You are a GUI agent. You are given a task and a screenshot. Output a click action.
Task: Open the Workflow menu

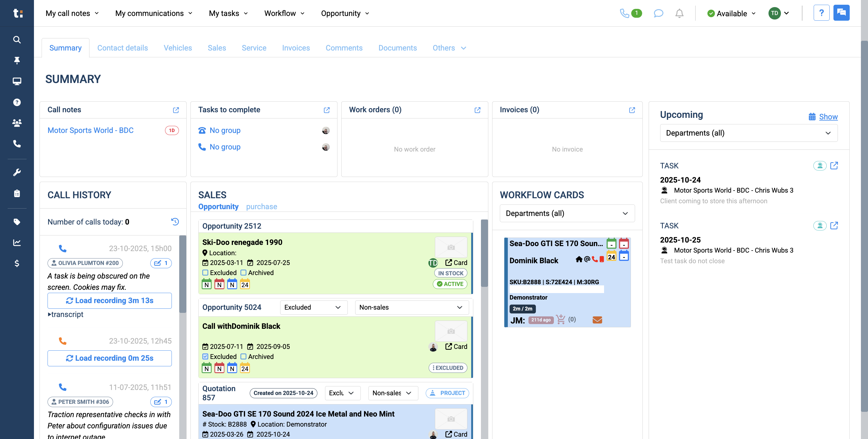pos(284,14)
